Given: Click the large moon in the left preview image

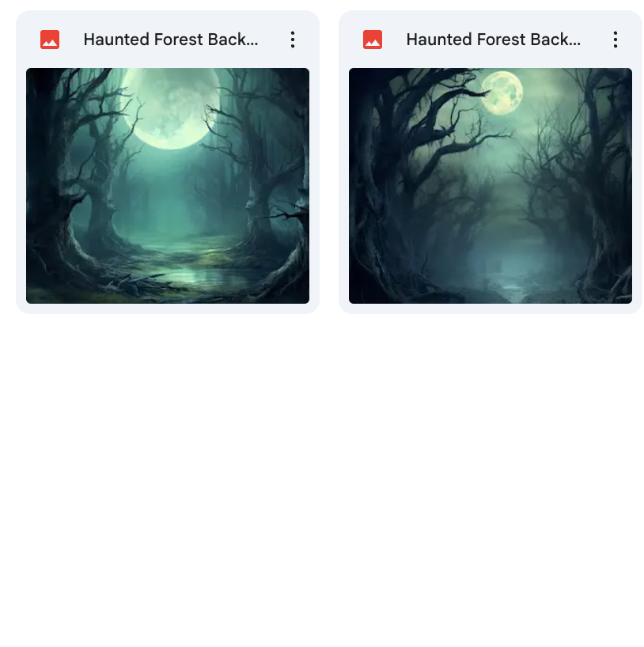Looking at the screenshot, I should tap(170, 108).
